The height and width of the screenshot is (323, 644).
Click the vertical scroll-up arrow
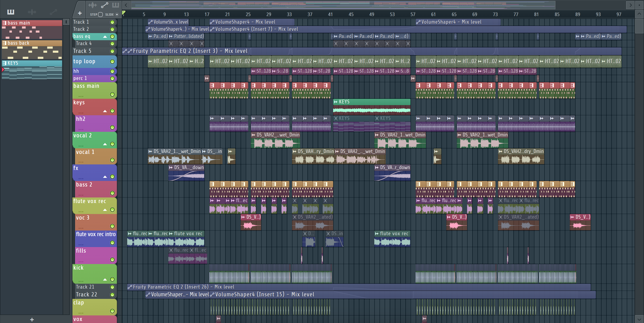pyautogui.click(x=640, y=14)
